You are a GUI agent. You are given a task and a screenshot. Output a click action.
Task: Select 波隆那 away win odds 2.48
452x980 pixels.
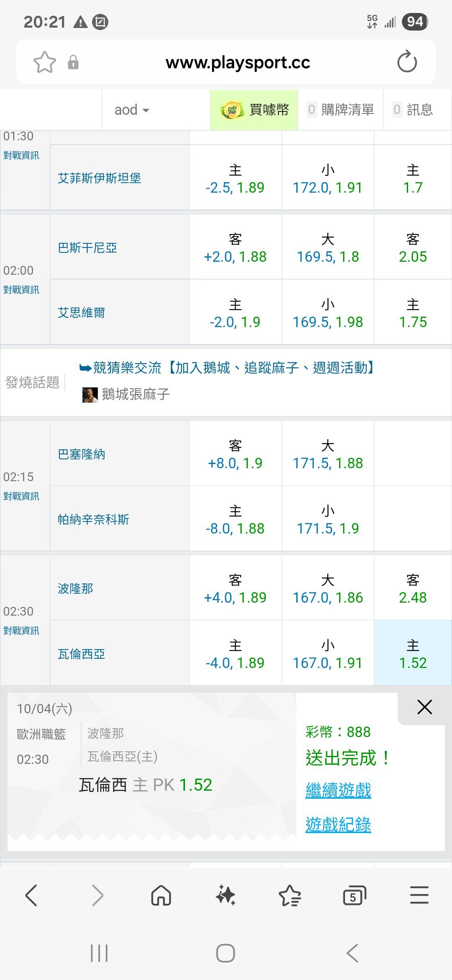413,588
